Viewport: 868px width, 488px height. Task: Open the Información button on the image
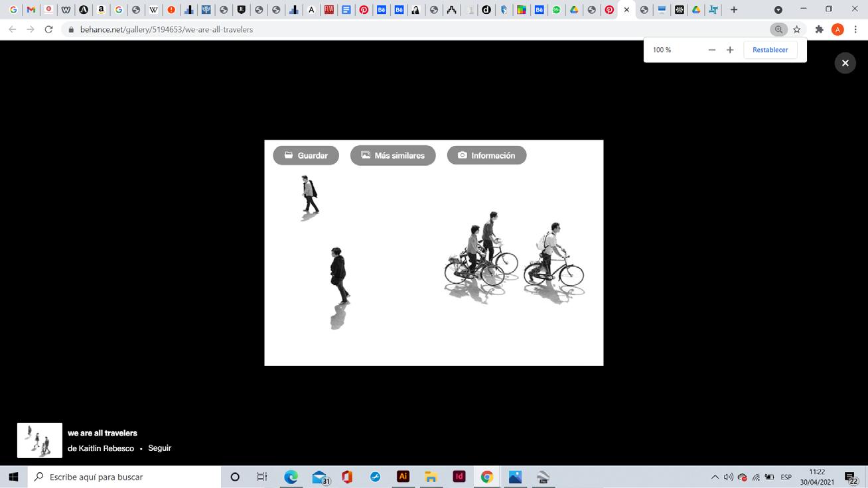tap(486, 155)
